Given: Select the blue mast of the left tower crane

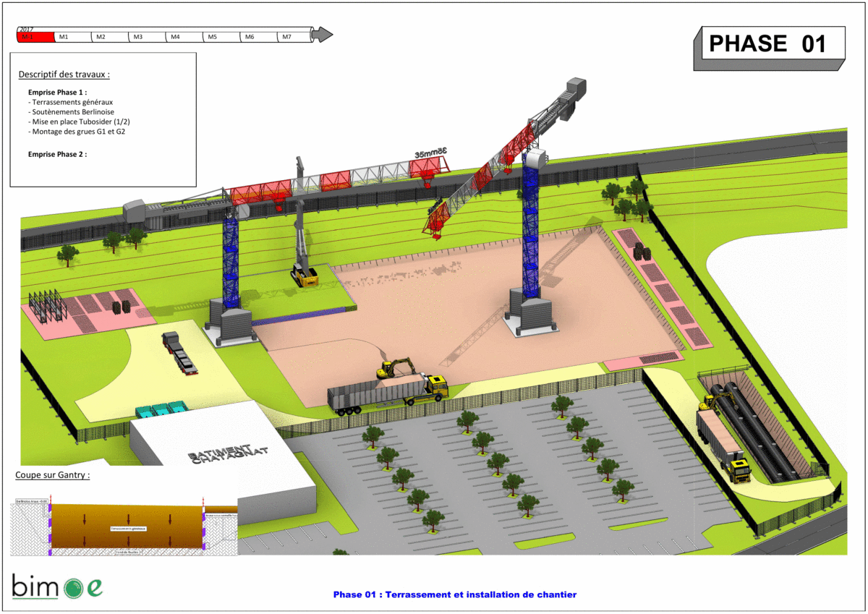Looking at the screenshot, I should pyautogui.click(x=231, y=263).
